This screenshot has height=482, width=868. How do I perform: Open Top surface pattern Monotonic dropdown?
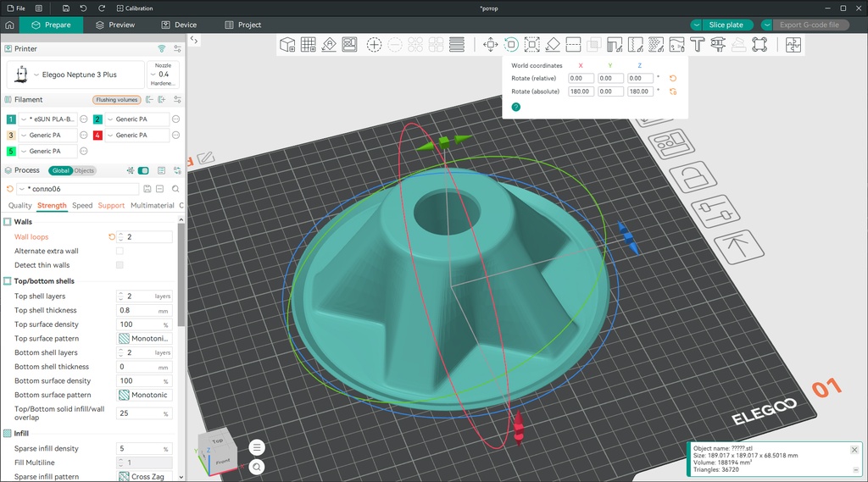coord(144,338)
